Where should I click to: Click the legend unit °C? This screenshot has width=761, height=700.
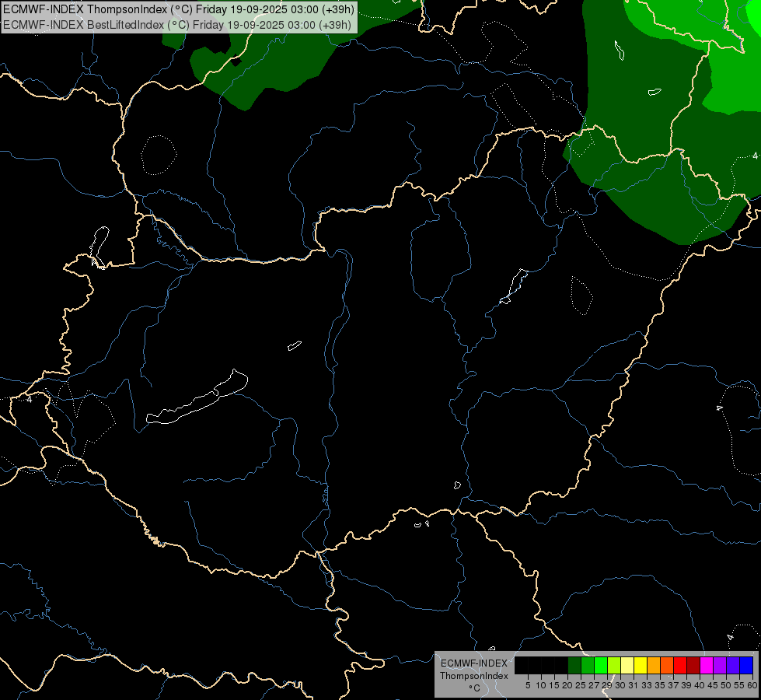point(474,688)
